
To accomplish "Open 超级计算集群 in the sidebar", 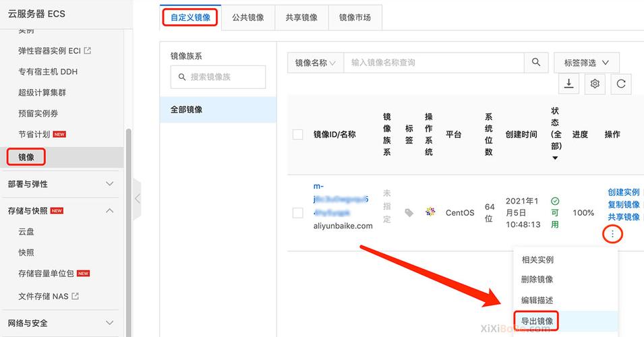I will pyautogui.click(x=42, y=92).
